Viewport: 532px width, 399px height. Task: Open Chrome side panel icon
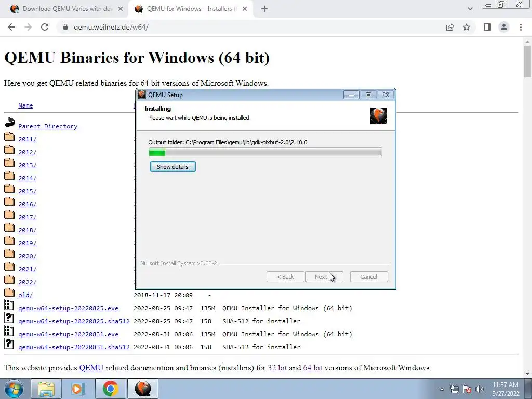(487, 27)
